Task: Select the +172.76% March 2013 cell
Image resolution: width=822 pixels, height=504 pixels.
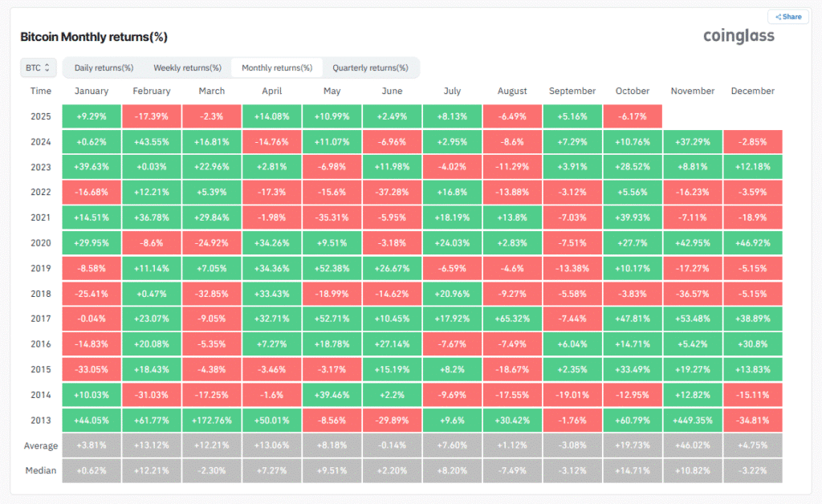Action: tap(211, 420)
